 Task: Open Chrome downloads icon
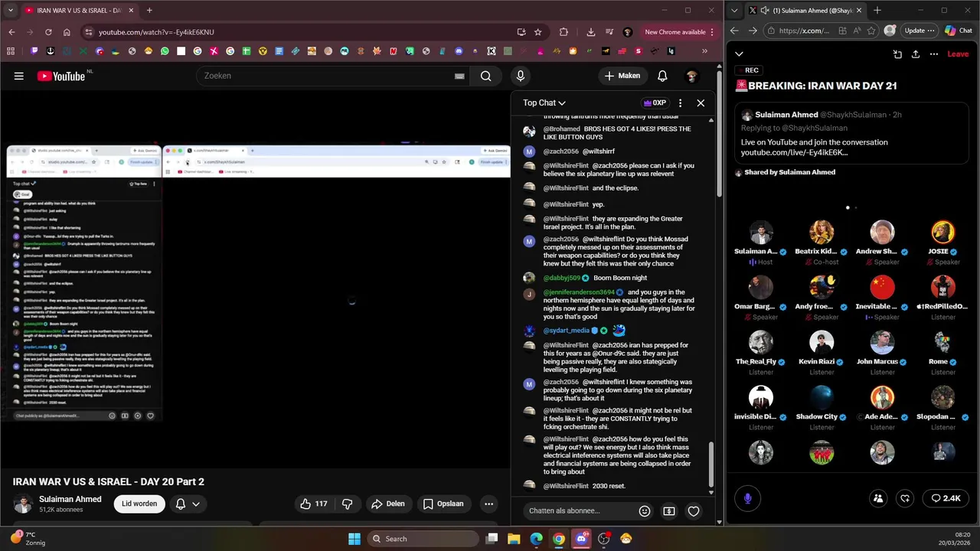pyautogui.click(x=591, y=32)
